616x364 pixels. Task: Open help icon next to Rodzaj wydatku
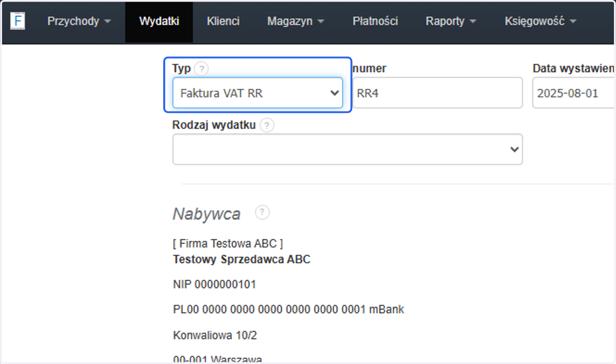click(267, 125)
